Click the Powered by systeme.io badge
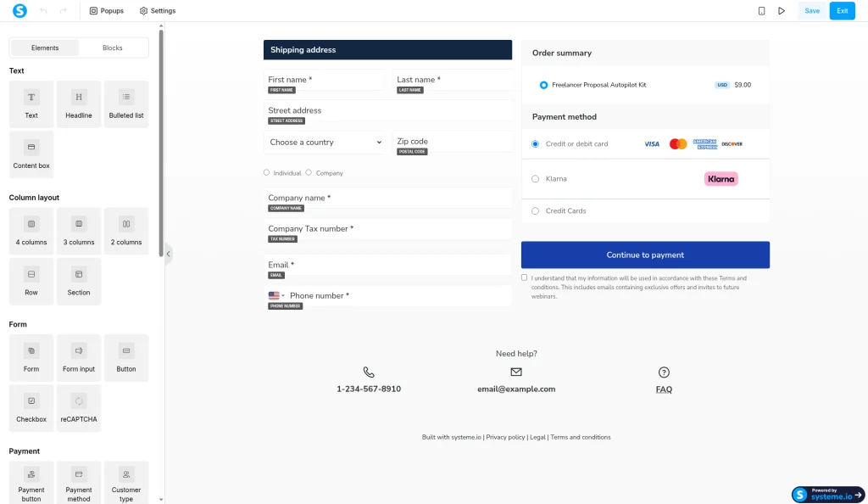Screen dimensions: 868x504 827,494
